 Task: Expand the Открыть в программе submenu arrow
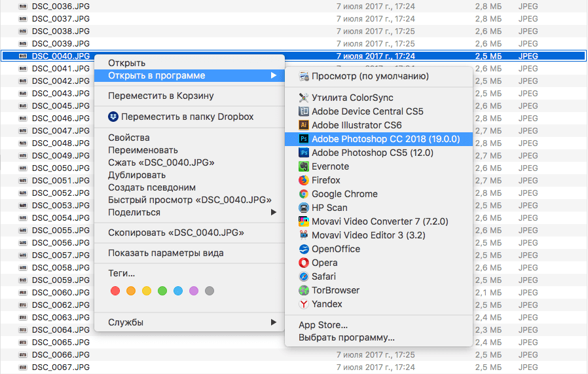(x=273, y=75)
